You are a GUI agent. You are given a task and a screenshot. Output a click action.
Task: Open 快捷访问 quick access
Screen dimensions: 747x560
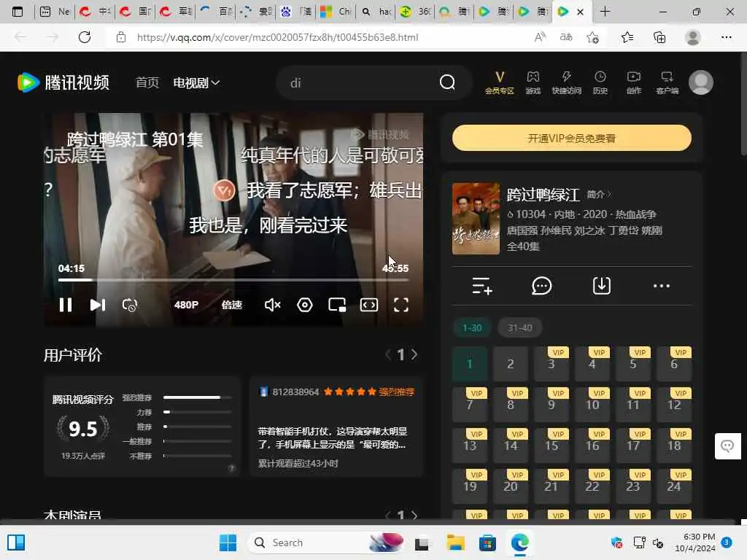point(566,83)
